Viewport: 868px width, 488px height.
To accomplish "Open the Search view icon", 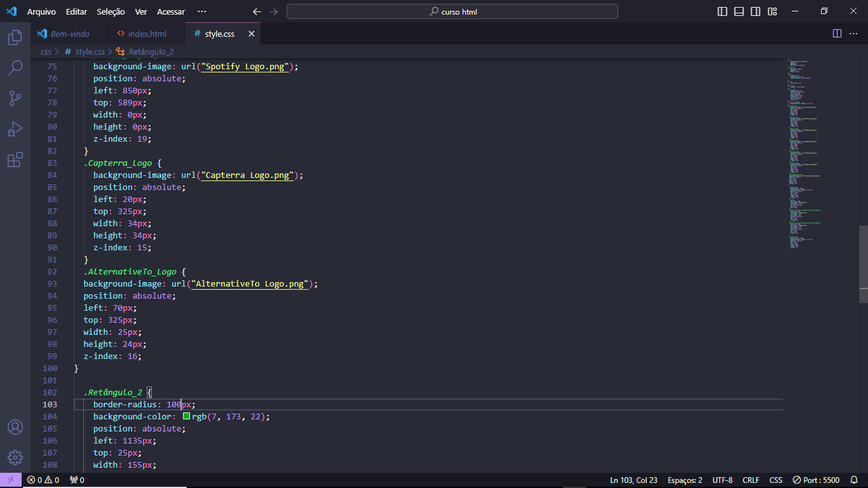I will tap(15, 68).
